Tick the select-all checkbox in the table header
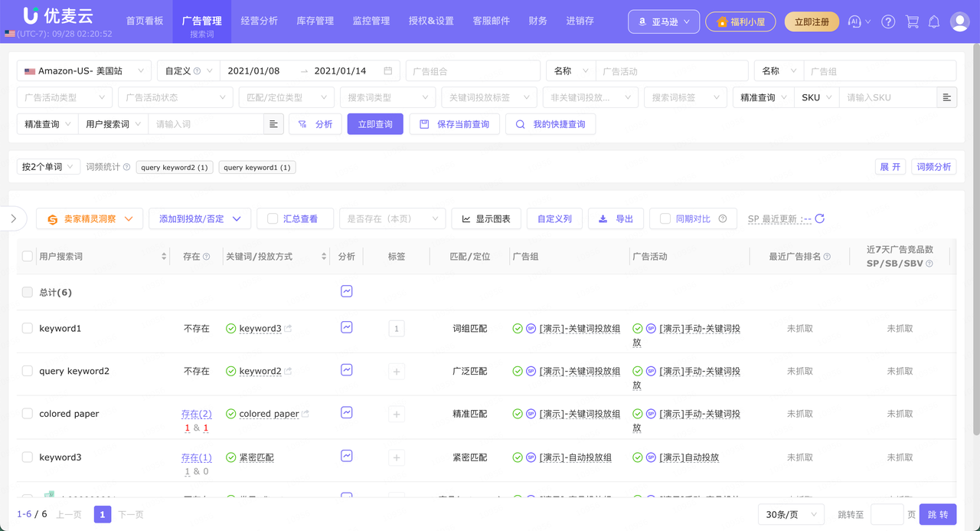Viewport: 980px width, 531px height. [28, 257]
